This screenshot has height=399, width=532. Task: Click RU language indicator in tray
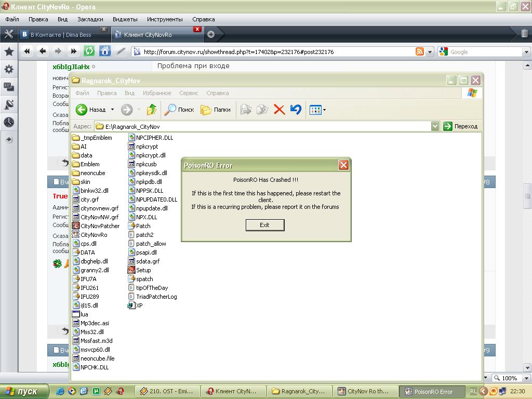[x=473, y=392]
